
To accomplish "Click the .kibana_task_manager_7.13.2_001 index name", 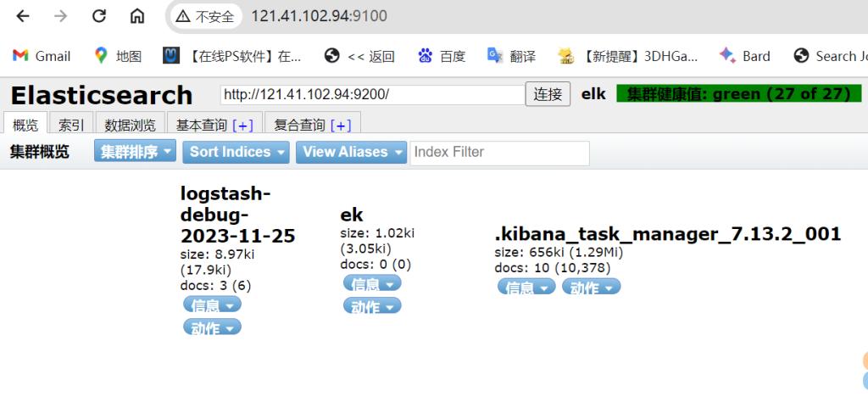I will pos(668,234).
